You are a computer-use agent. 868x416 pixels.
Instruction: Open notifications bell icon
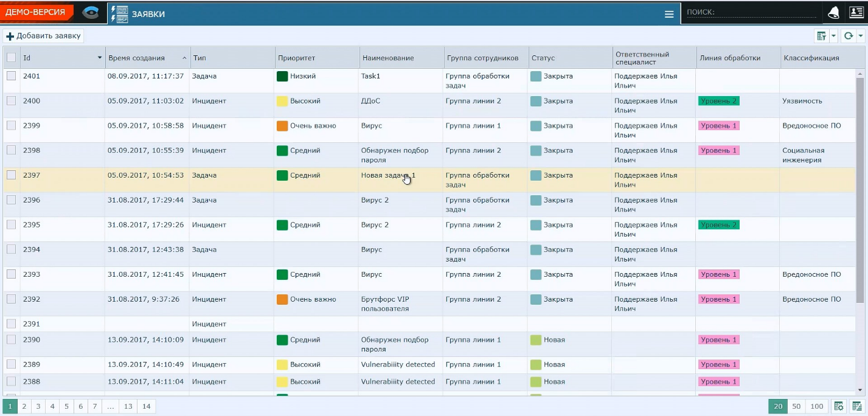(x=833, y=13)
